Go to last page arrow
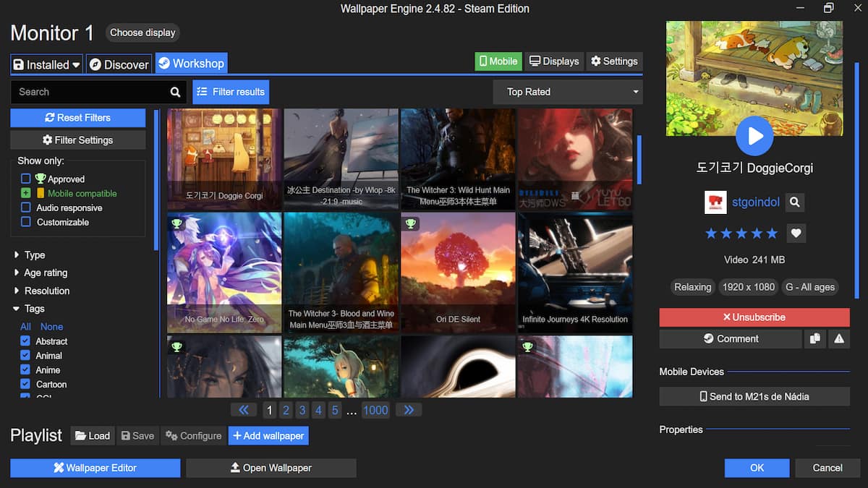Image resolution: width=868 pixels, height=488 pixels. 409,410
